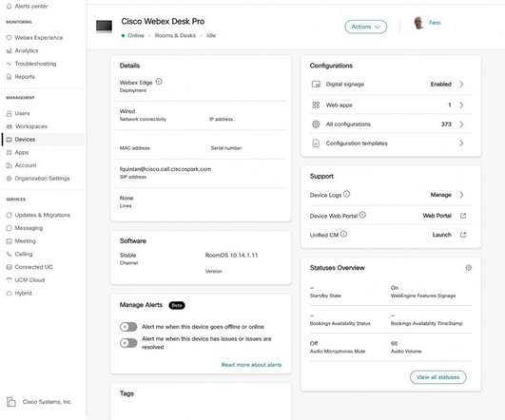The width and height of the screenshot is (505, 420).
Task: Click View all statuses button
Action: (438, 377)
